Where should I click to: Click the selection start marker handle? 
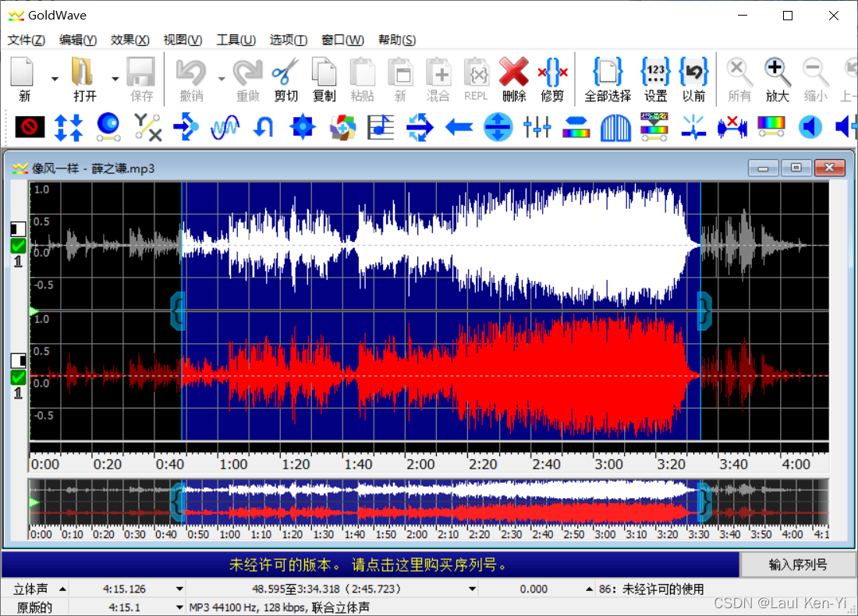point(177,311)
